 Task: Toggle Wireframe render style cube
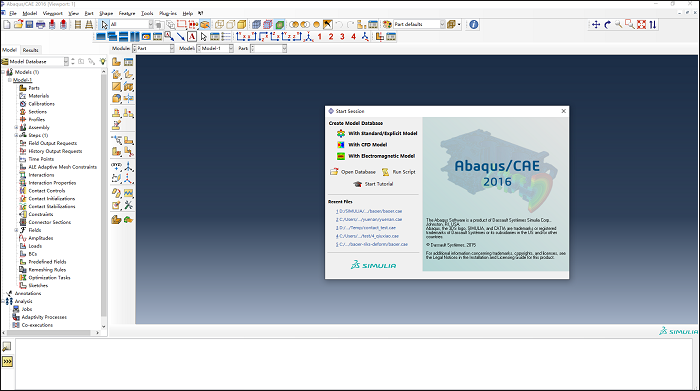(219, 25)
